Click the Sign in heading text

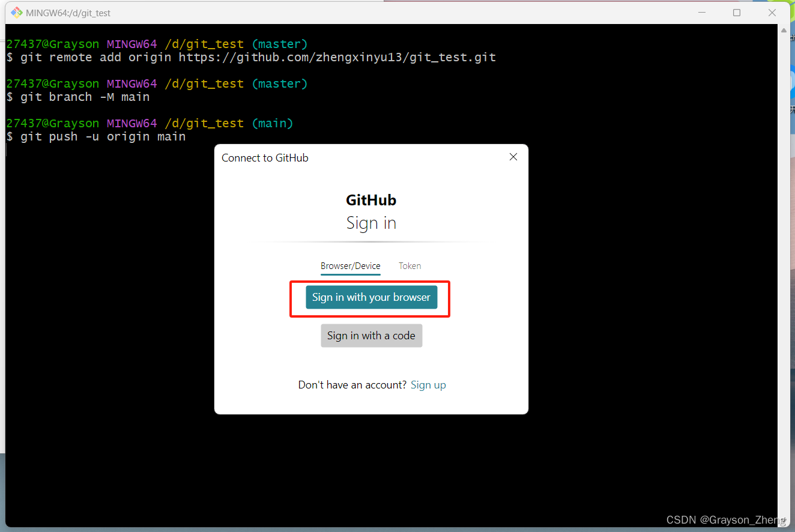click(371, 223)
